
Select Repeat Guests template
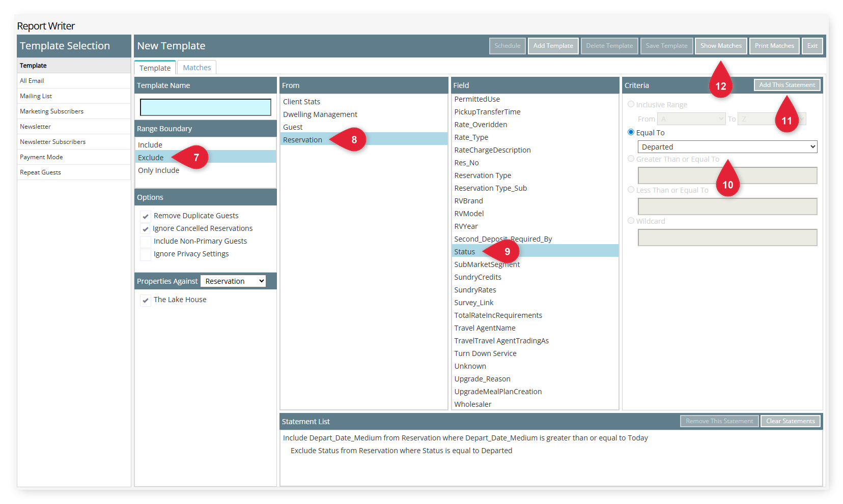[74, 172]
